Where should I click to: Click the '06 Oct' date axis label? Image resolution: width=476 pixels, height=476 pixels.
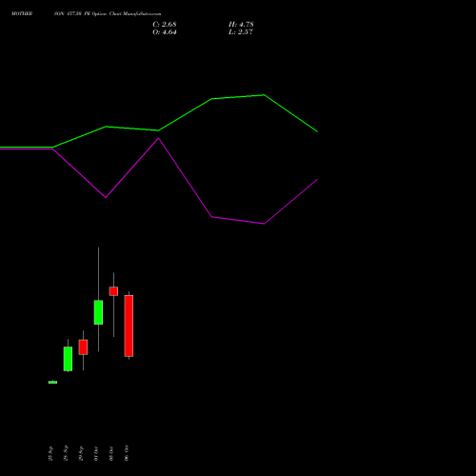coord(127,453)
